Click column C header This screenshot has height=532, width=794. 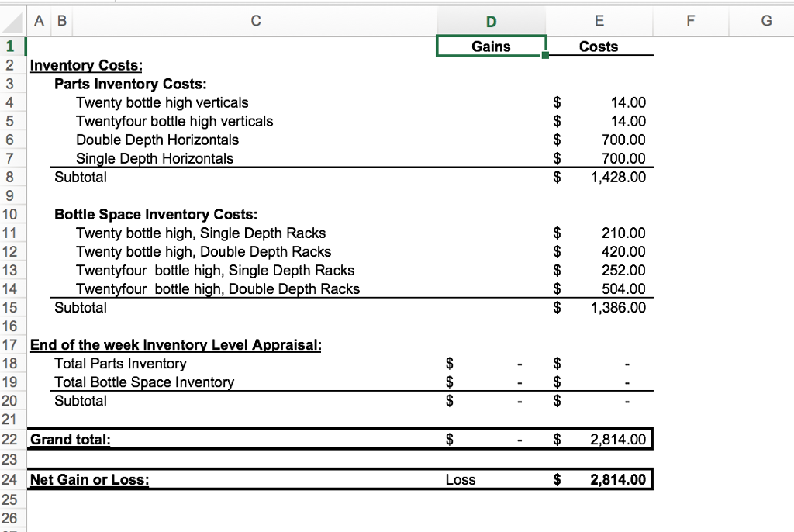pyautogui.click(x=255, y=22)
